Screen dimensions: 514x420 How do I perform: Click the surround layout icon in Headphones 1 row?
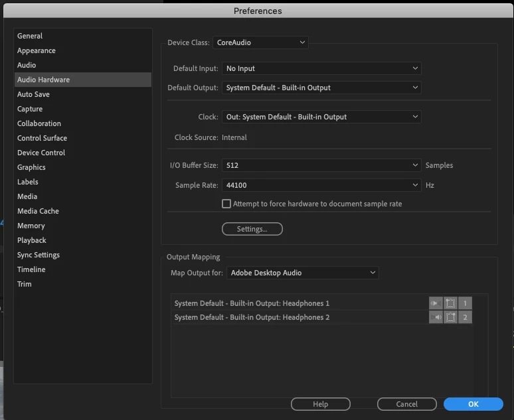click(x=450, y=303)
